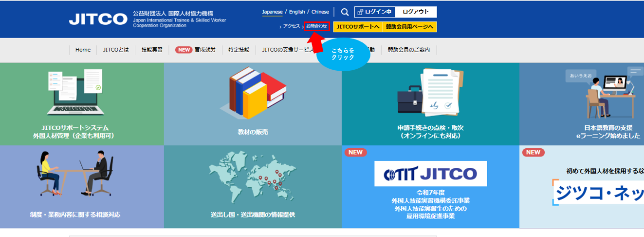The height and width of the screenshot is (237, 644).
Task: Click the yellow JITCOサポートへ button
Action: tap(358, 27)
